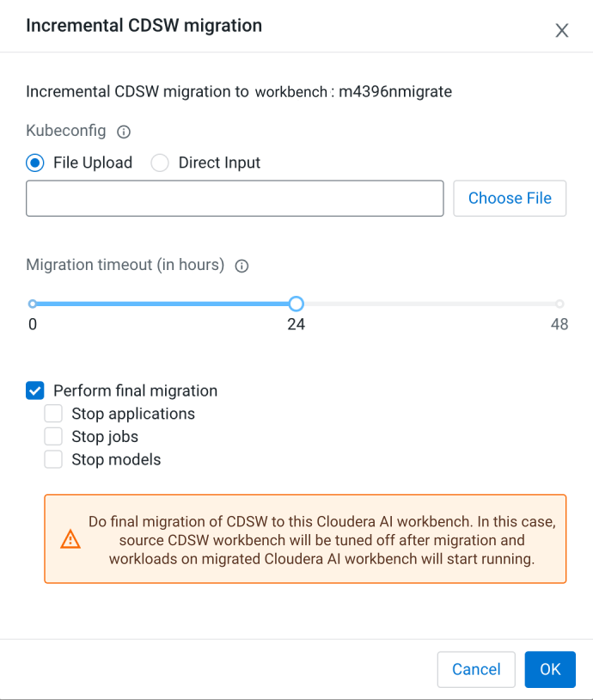
Task: Click the Migration timeout info icon
Action: tap(241, 266)
